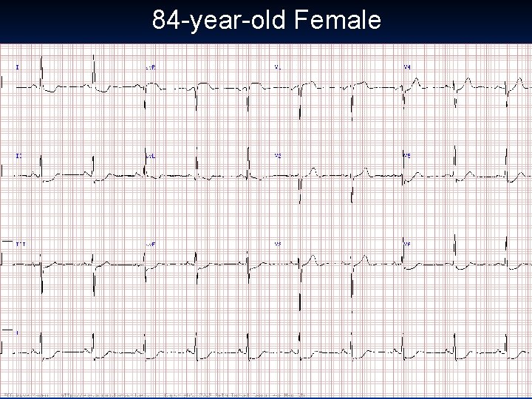The image size is (532, 399).
Task: Click the lead "I" label
Action: 18,67
